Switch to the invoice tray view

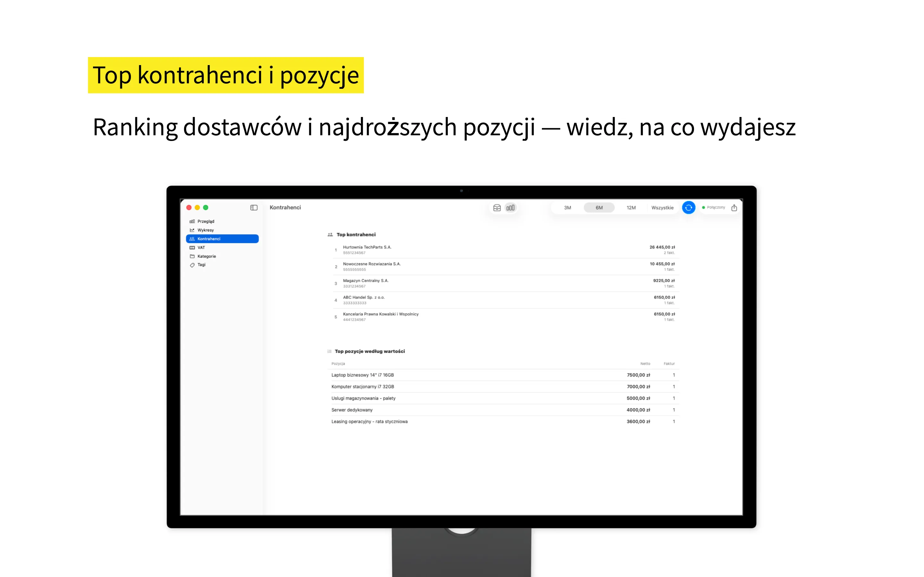pos(497,207)
